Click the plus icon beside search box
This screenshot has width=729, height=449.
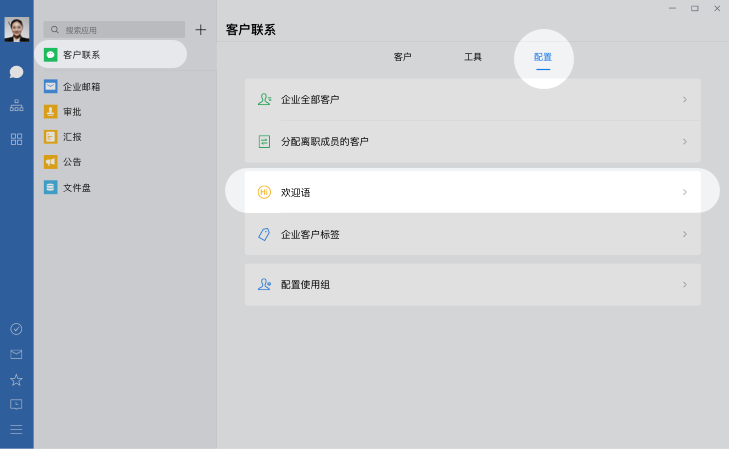coord(200,30)
